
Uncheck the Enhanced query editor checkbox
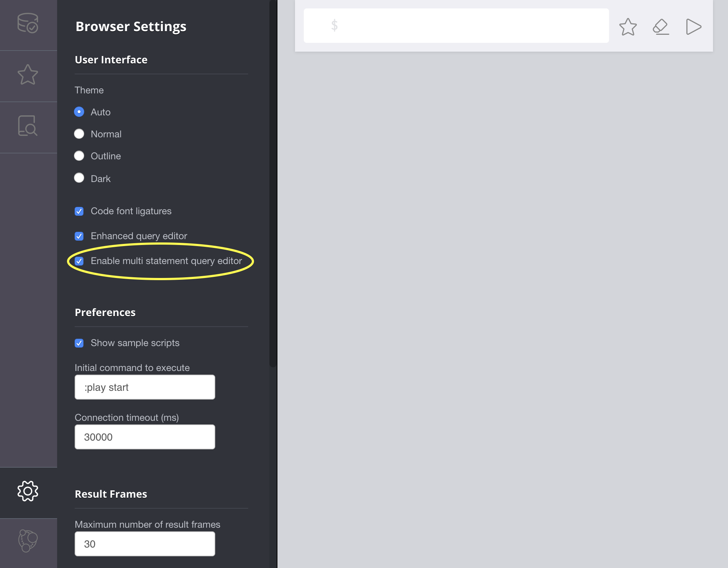pyautogui.click(x=80, y=236)
